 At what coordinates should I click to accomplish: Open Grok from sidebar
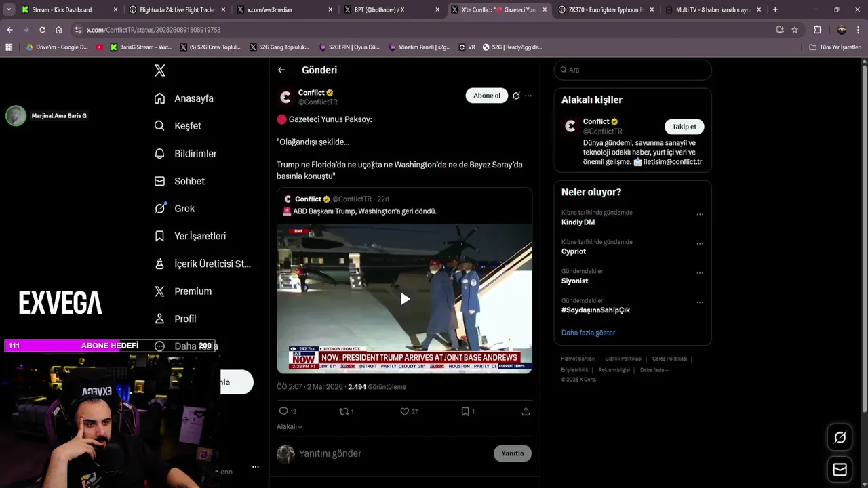pos(174,209)
